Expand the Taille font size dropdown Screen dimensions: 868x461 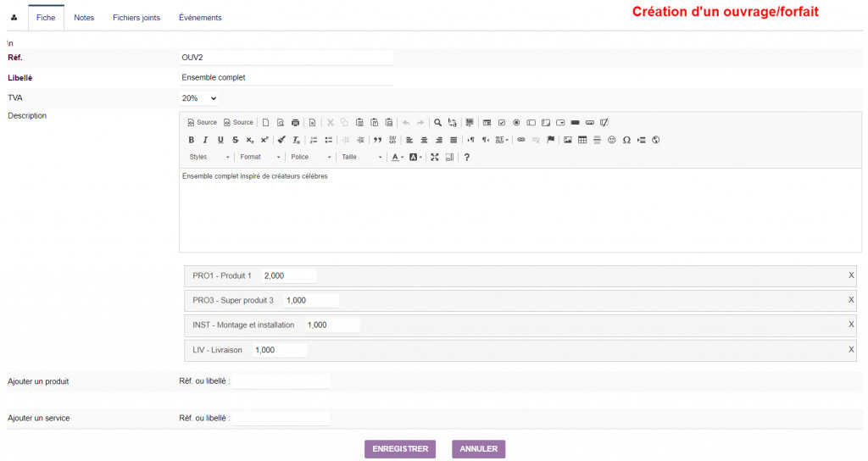click(x=361, y=157)
